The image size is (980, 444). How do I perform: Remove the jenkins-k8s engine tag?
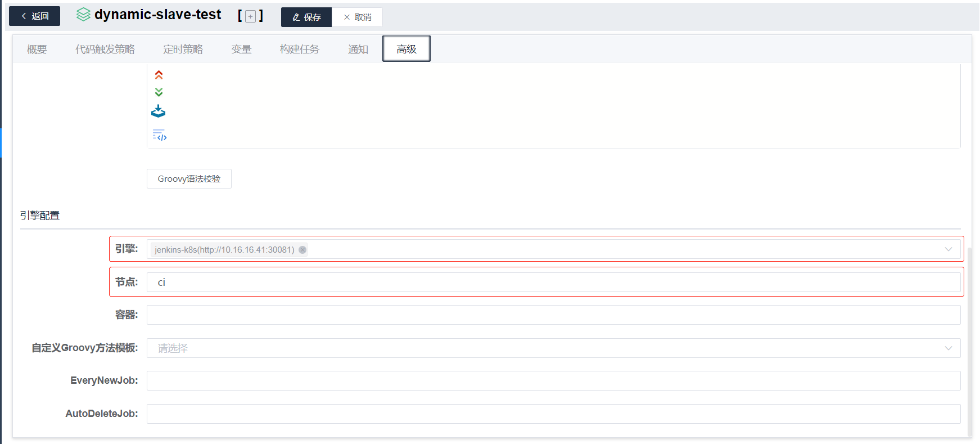pos(302,250)
